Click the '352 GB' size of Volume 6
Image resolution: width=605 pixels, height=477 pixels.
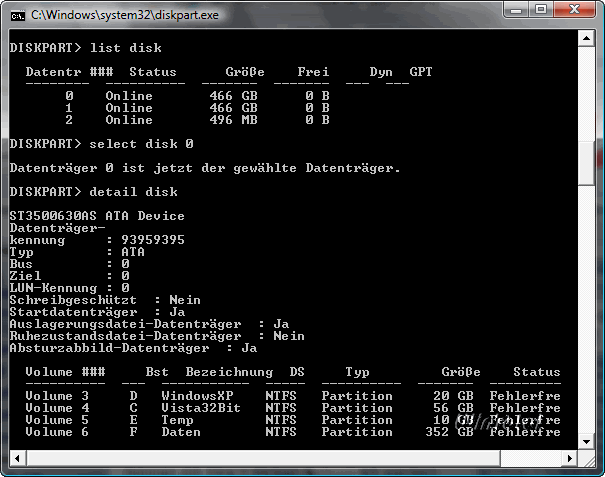pos(450,432)
